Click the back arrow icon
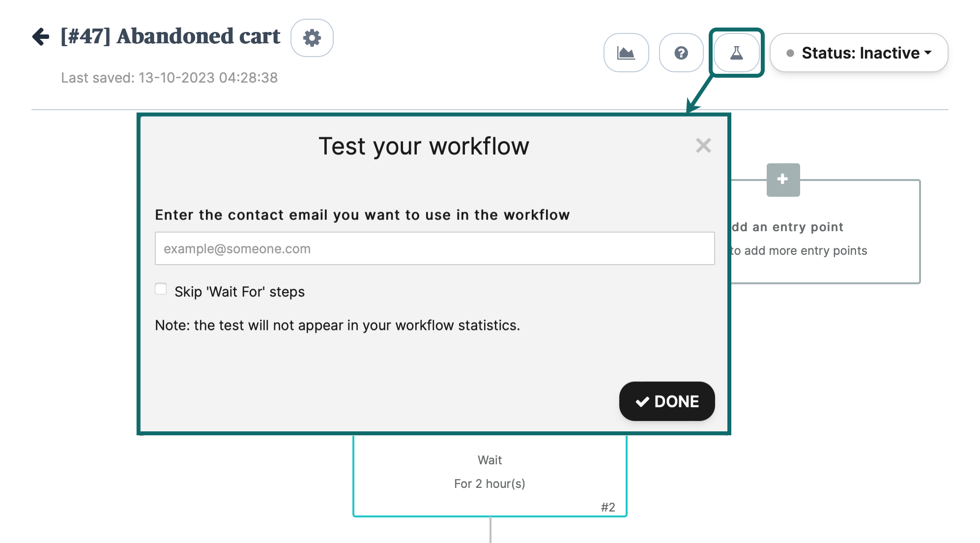 tap(41, 36)
